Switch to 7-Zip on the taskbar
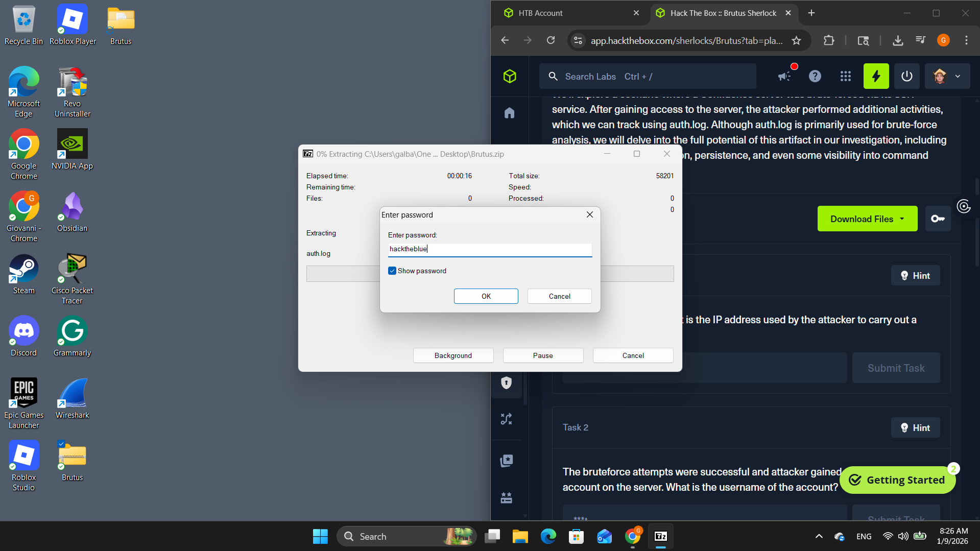 [660, 537]
